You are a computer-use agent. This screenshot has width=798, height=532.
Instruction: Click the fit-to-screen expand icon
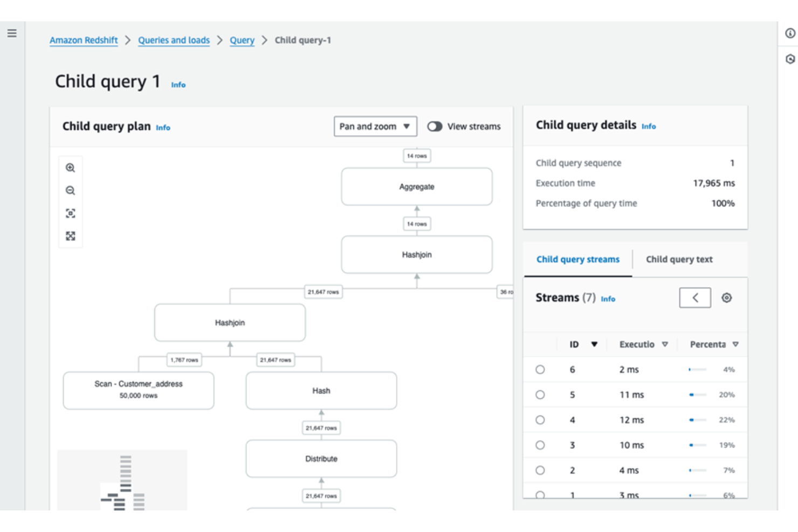70,236
